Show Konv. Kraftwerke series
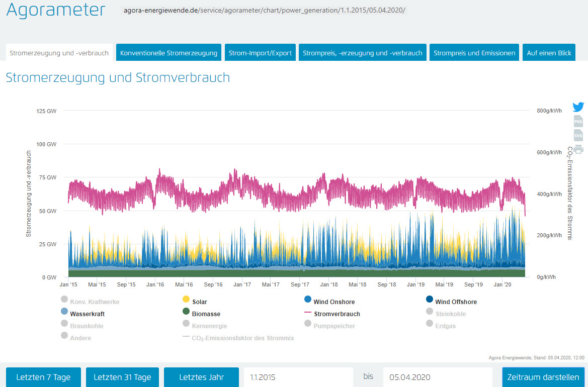 click(94, 302)
